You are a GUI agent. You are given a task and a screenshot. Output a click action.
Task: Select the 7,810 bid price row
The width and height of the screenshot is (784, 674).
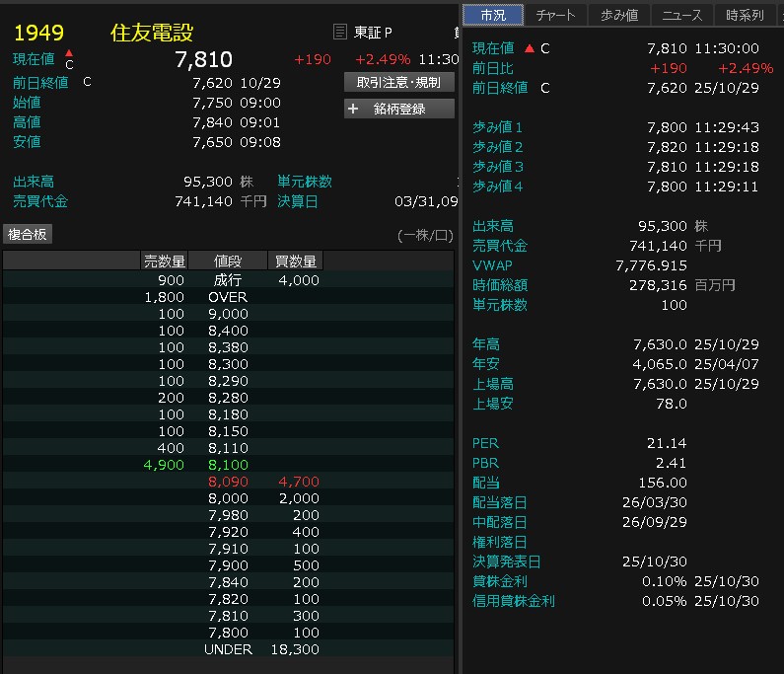(228, 616)
